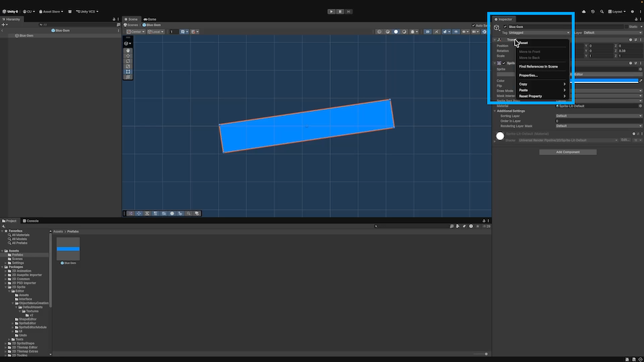Click the Assets breadcrumb in Project
The height and width of the screenshot is (362, 644).
pyautogui.click(x=58, y=231)
